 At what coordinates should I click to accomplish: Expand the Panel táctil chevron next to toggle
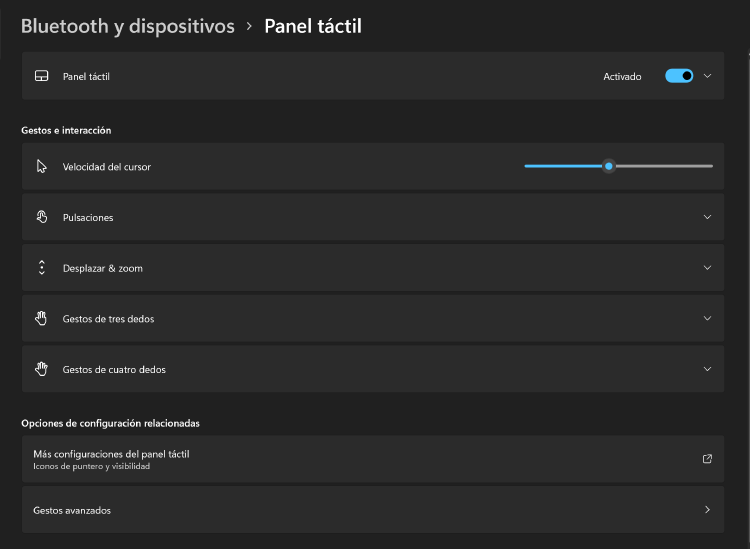[x=708, y=76]
